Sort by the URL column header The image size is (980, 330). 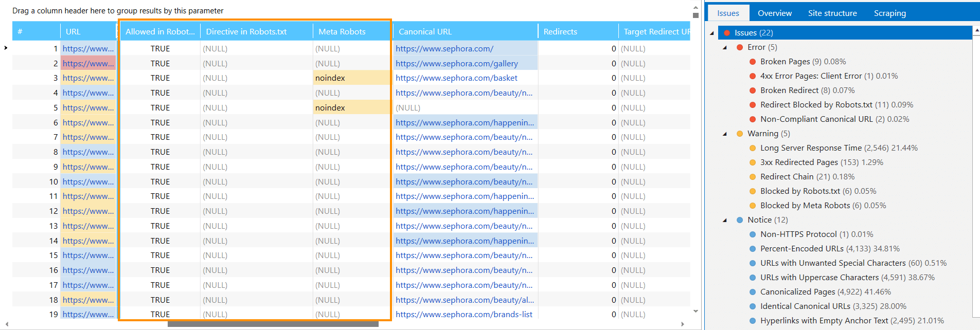tap(88, 31)
